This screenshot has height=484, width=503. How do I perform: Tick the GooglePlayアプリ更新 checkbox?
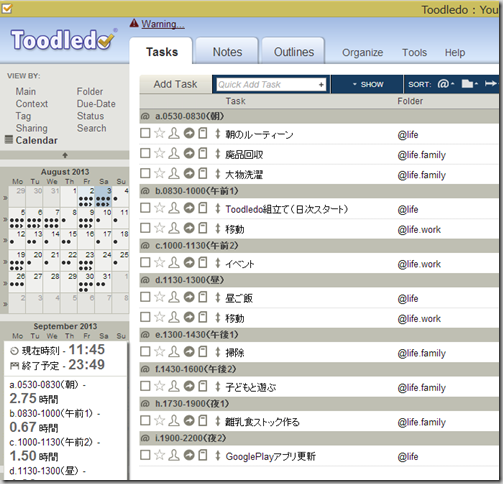point(145,455)
